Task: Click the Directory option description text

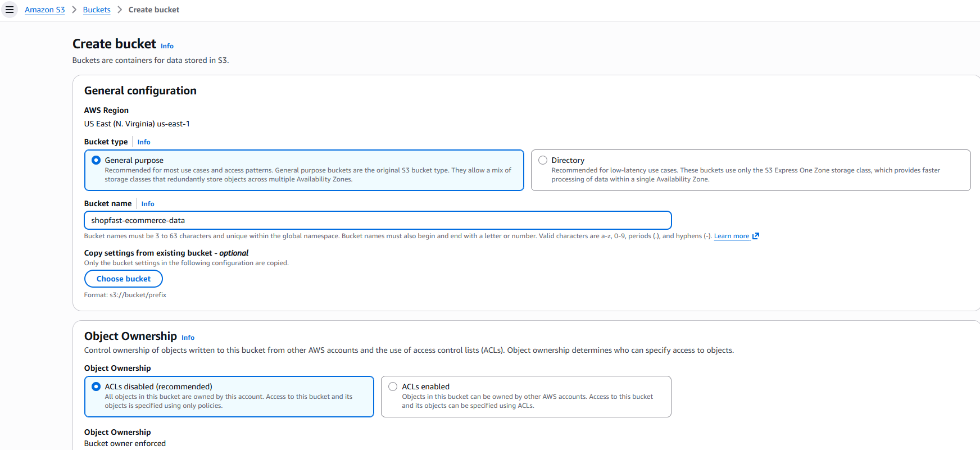Action: pyautogui.click(x=745, y=175)
